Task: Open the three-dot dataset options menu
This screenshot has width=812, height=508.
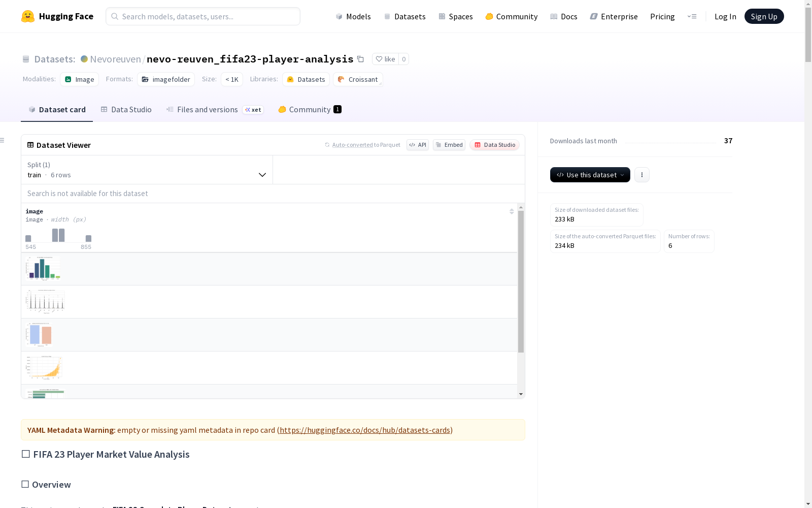Action: pos(642,175)
